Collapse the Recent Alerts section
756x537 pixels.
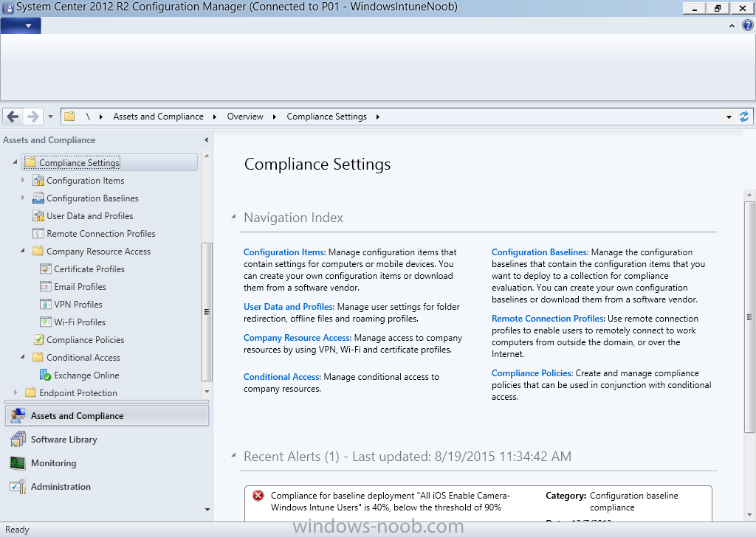(x=234, y=455)
